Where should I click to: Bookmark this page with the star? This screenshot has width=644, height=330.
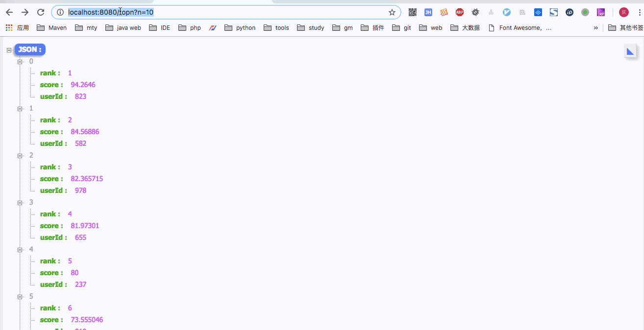392,12
